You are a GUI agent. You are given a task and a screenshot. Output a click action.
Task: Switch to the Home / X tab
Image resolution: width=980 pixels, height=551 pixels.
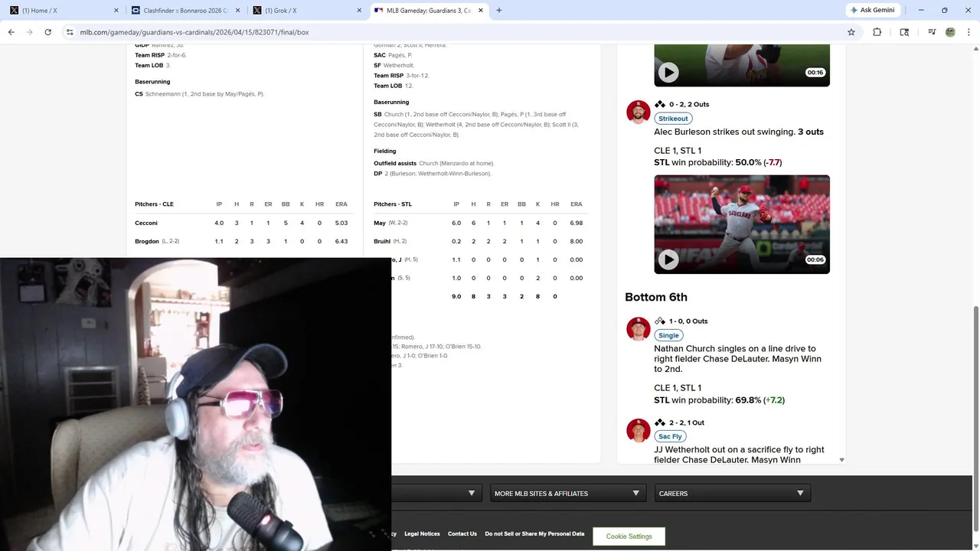[64, 11]
